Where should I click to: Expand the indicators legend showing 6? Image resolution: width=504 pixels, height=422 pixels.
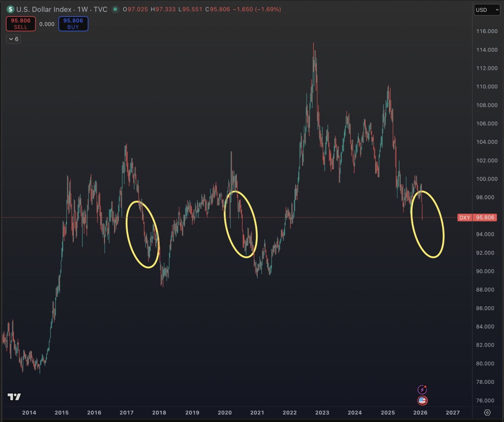click(x=14, y=39)
